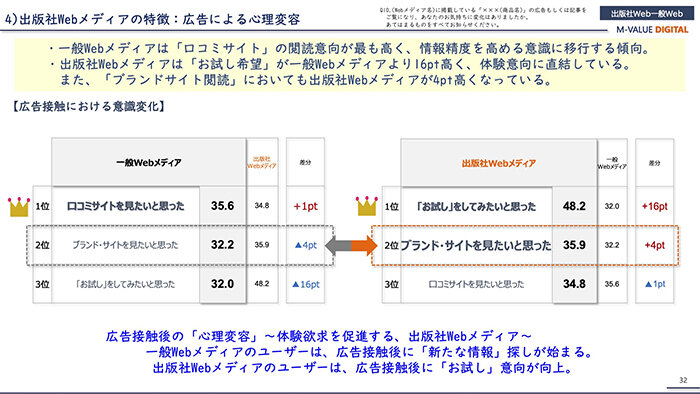The width and height of the screenshot is (700, 394).
Task: Click the blue line starting 広告接触後の「心理変容」
Action: pos(318,336)
